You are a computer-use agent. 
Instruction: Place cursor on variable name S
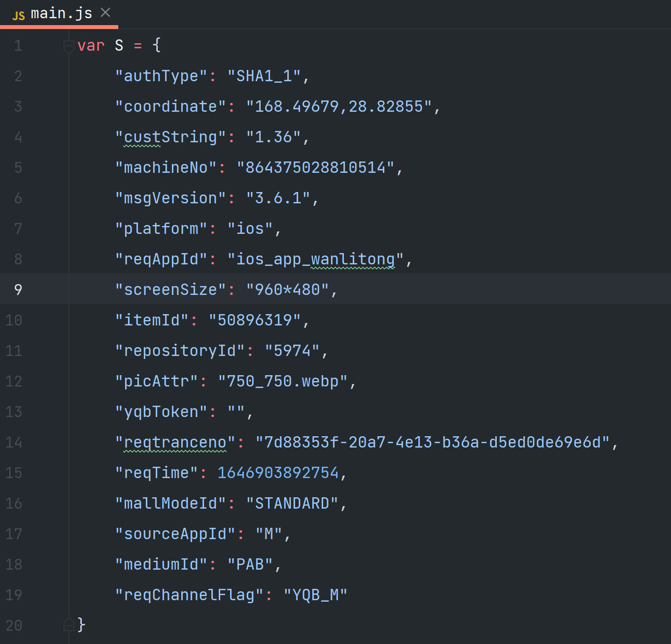tap(119, 46)
